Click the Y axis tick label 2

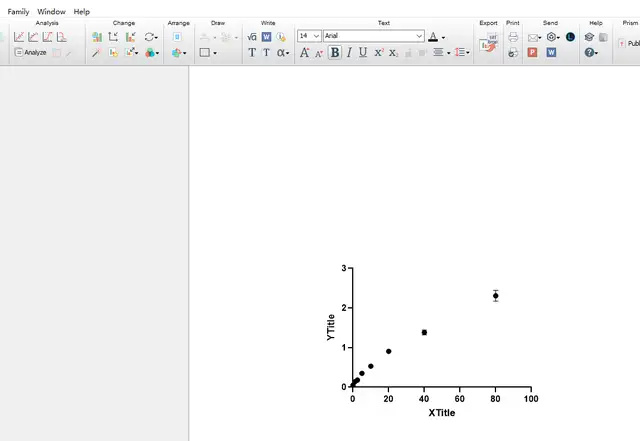tap(344, 307)
